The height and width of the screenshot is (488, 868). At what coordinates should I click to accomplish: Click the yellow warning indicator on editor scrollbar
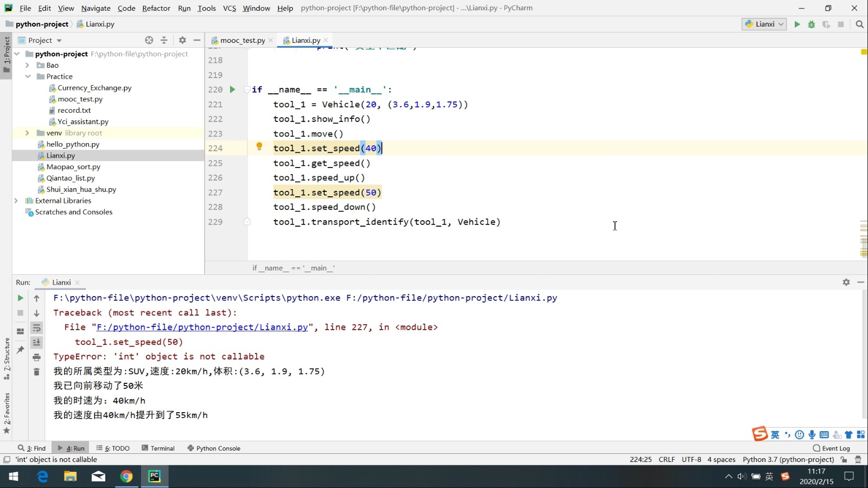pos(864,52)
